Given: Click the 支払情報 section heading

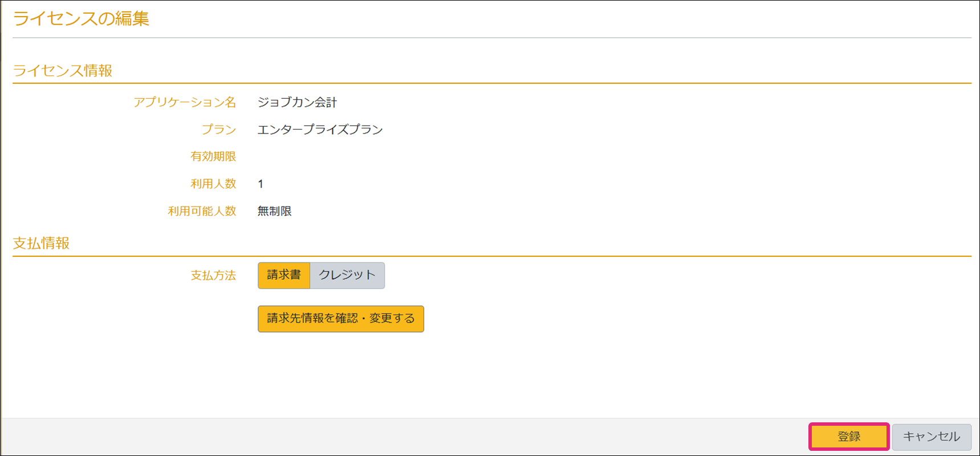Looking at the screenshot, I should pyautogui.click(x=41, y=244).
